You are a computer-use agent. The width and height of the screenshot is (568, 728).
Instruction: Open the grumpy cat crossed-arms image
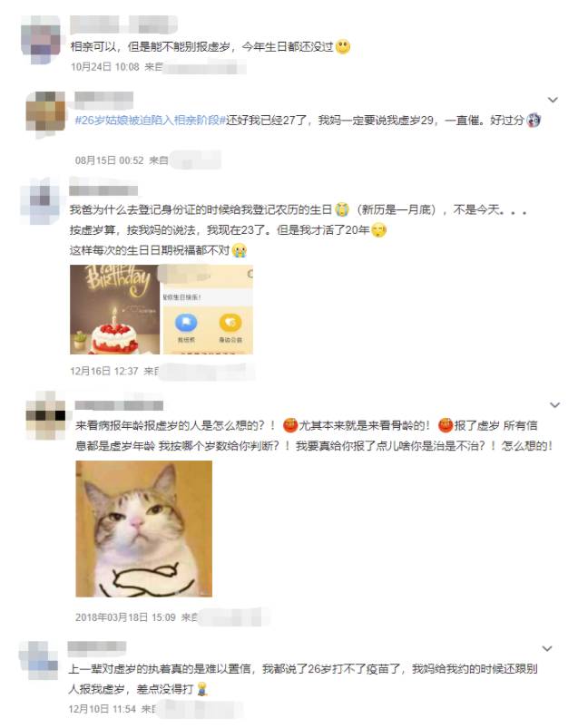[144, 529]
